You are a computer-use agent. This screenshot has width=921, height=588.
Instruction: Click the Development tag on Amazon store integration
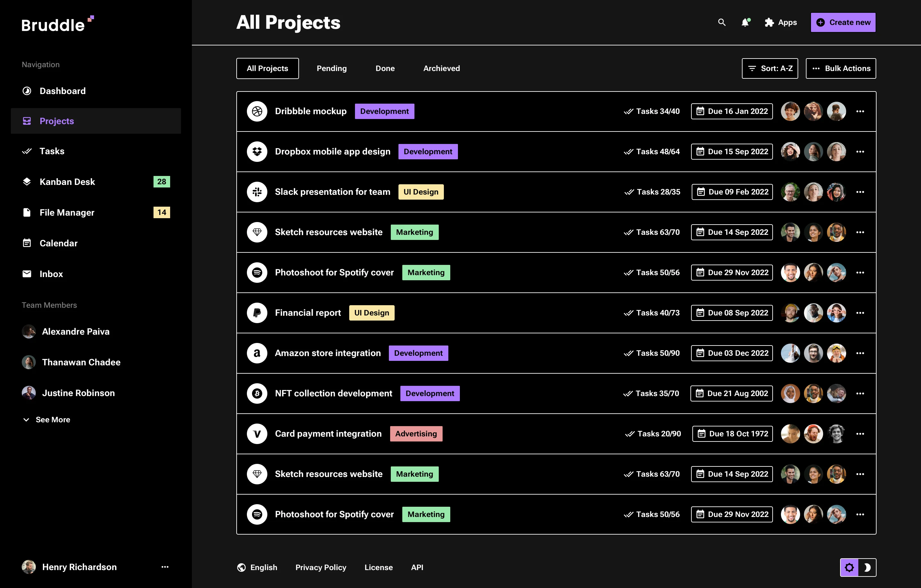tap(418, 353)
